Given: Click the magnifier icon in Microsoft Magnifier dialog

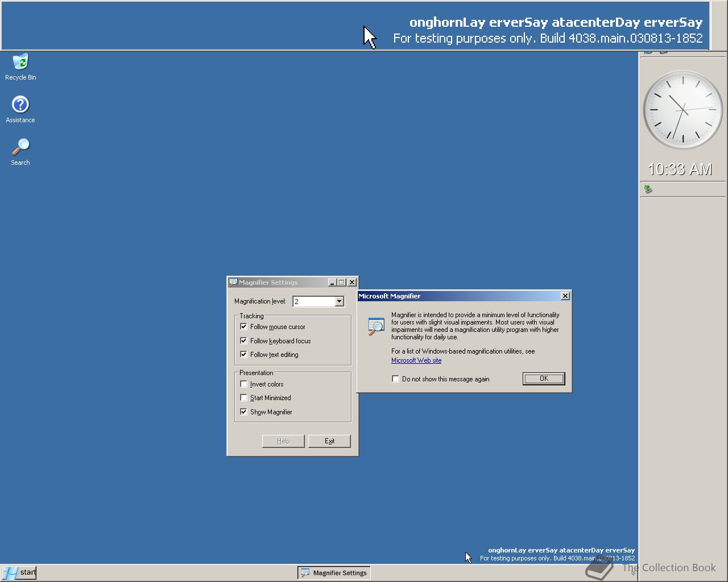Looking at the screenshot, I should [x=376, y=326].
